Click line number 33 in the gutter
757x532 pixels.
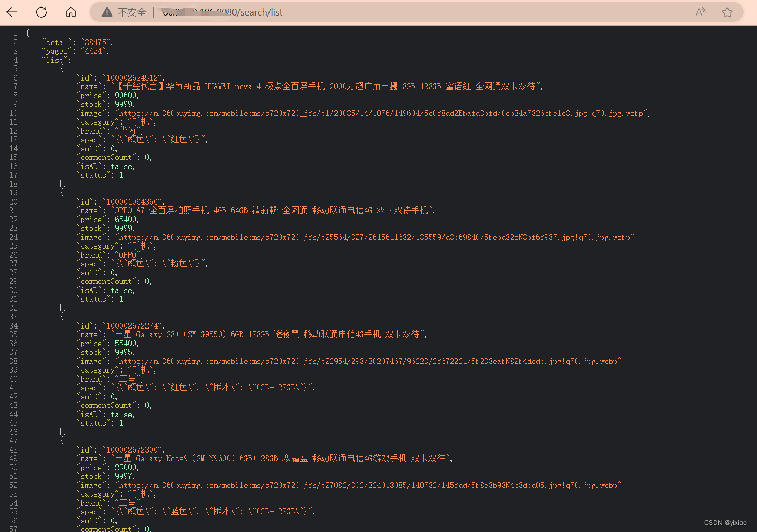pyautogui.click(x=13, y=317)
